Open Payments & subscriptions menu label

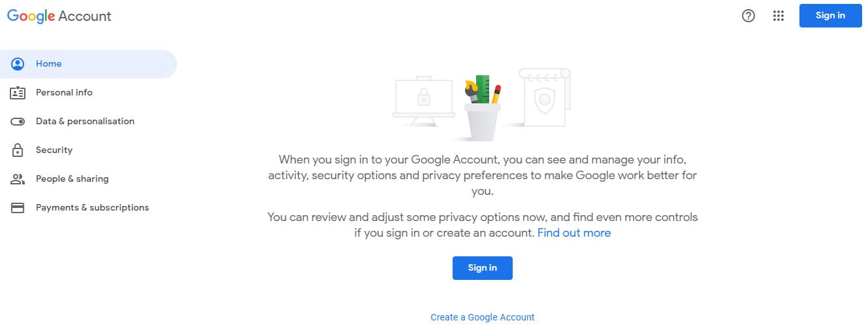pos(92,208)
